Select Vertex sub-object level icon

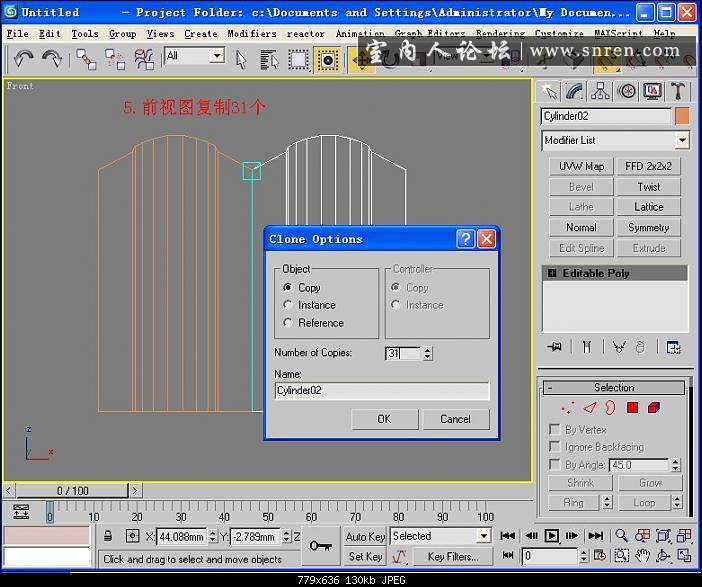click(x=568, y=408)
